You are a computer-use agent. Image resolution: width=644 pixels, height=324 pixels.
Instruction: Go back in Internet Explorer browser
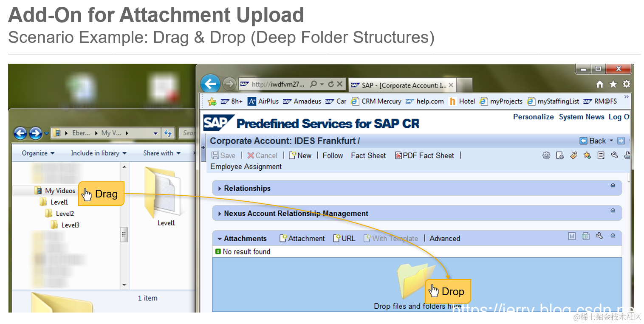tap(210, 84)
